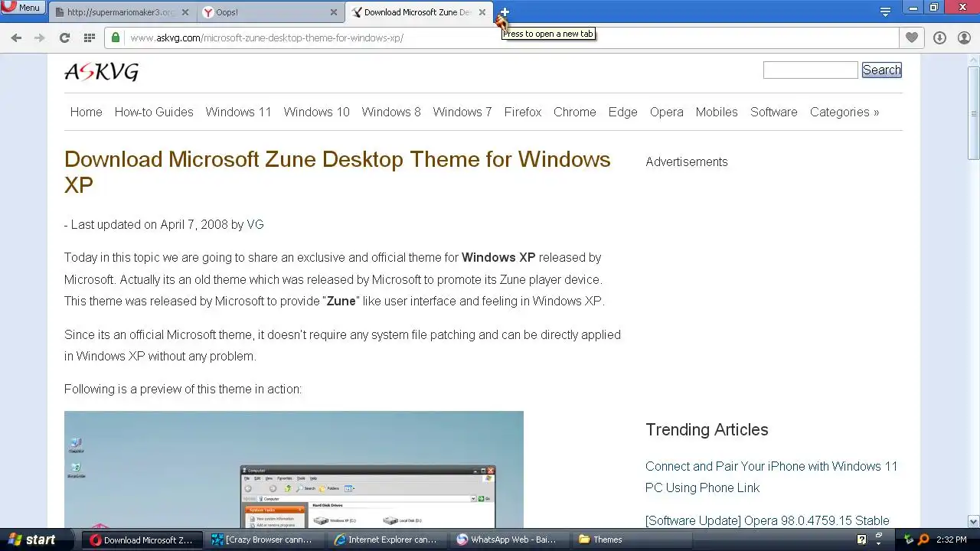Switch to the Oops! tab
Screen dimensions: 980x551
pyautogui.click(x=269, y=12)
